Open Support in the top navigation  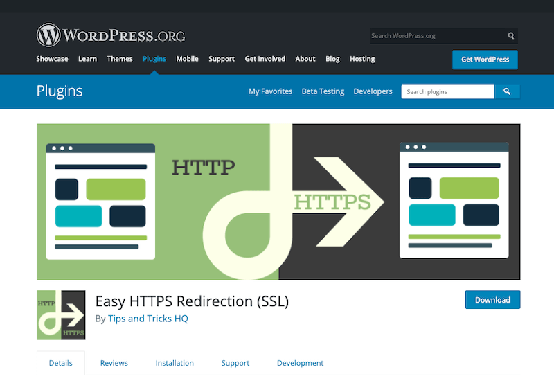click(222, 59)
